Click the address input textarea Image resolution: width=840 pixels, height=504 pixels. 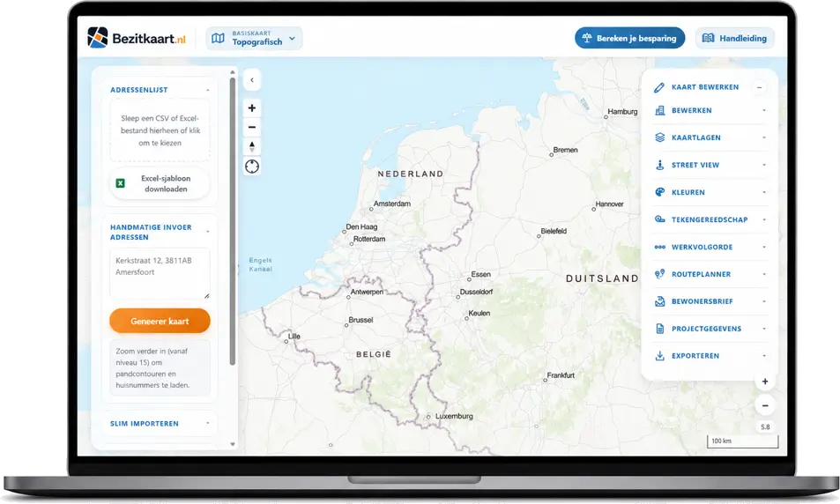coord(160,273)
